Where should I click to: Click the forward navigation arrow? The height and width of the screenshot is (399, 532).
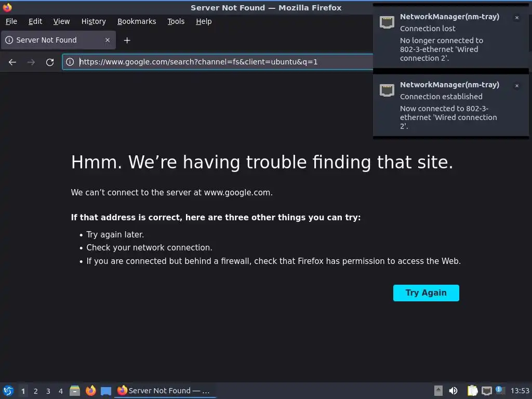[31, 62]
